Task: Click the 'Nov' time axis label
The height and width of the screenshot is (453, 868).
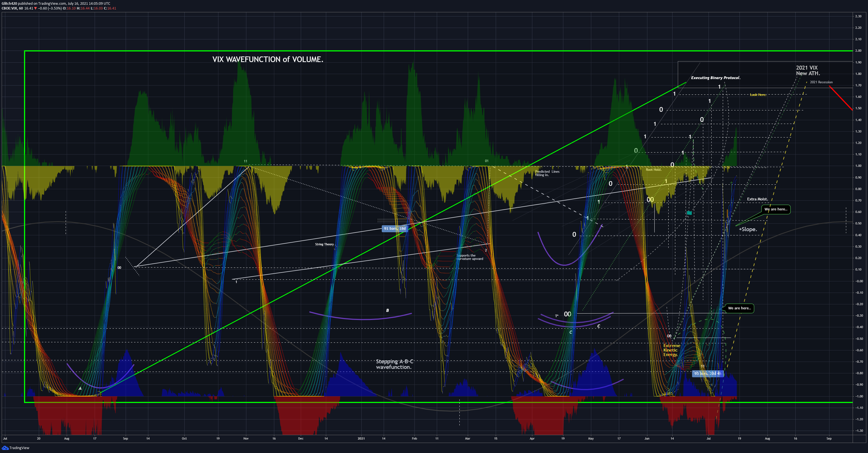Action: coord(246,438)
